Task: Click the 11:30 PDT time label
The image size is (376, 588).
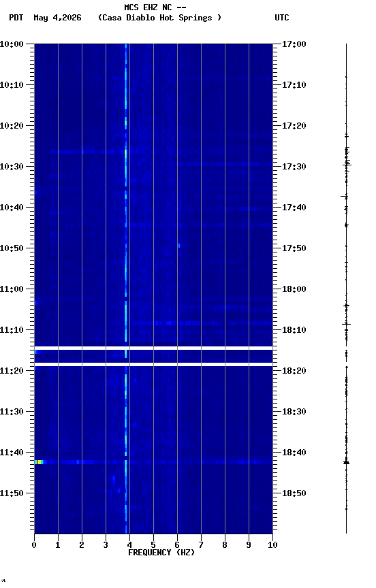Action: coord(12,412)
